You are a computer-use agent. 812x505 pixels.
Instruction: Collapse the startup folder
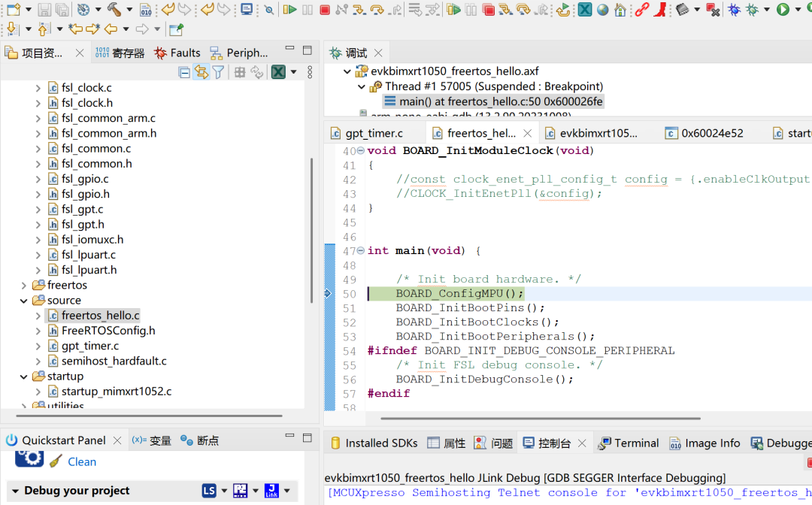coord(24,376)
